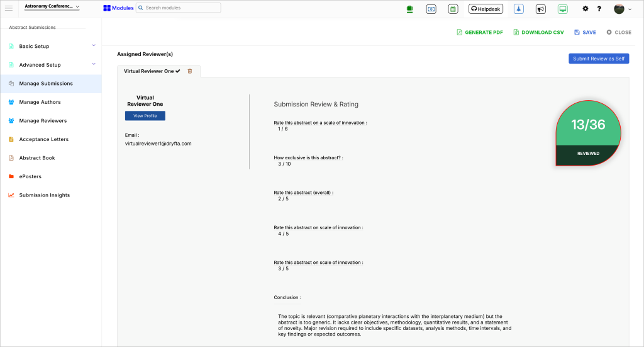
Task: Click the Manage Reviewers people icon
Action: pos(11,121)
